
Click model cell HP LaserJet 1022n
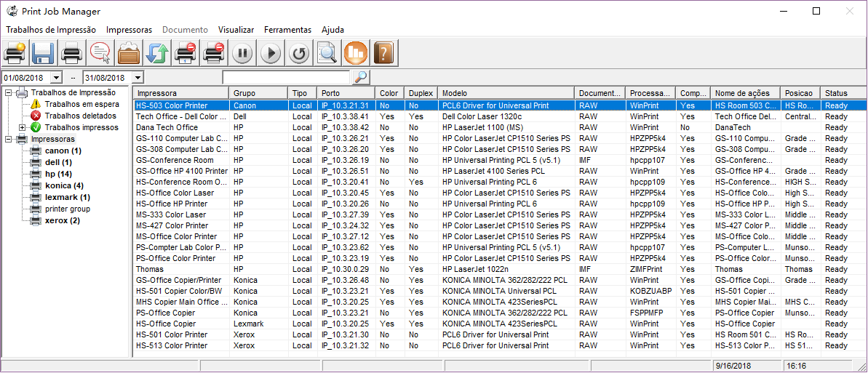(x=476, y=269)
